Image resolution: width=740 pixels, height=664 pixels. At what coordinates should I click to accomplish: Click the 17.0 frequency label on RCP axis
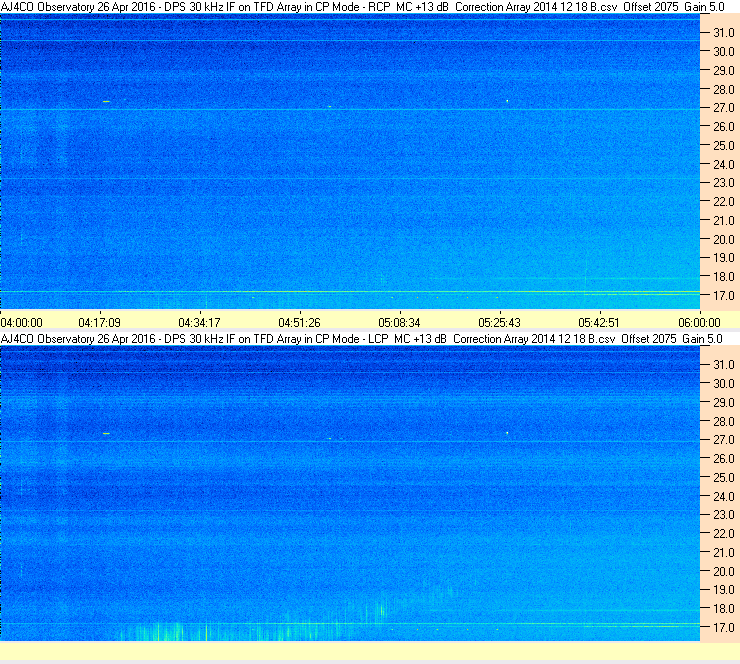pyautogui.click(x=724, y=296)
